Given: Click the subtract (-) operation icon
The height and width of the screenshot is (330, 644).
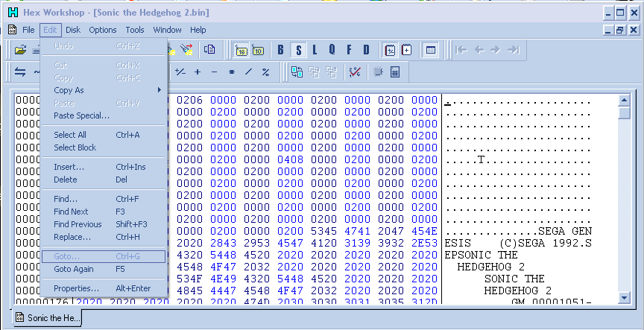Looking at the screenshot, I should coord(214,72).
